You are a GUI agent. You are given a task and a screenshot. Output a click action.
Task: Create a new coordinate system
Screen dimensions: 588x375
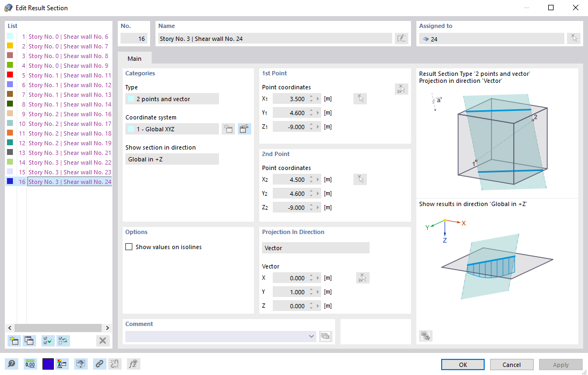(228, 129)
